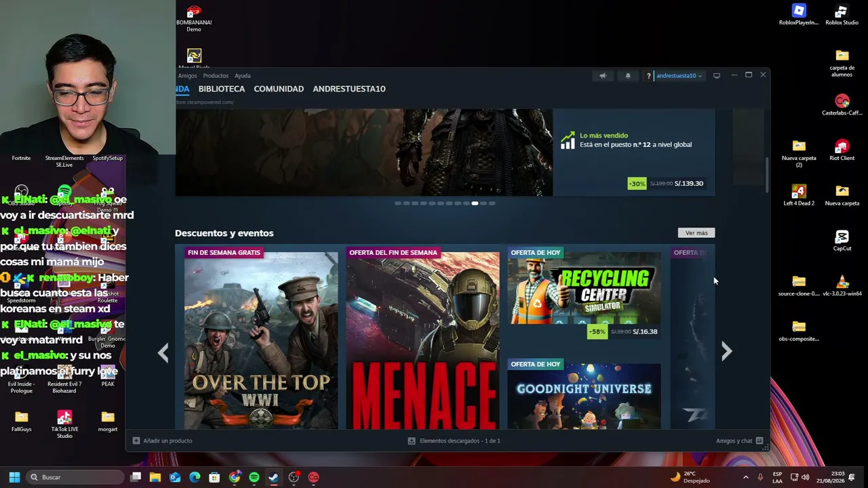Select the Left 4 Dead 2 desktop icon
Screen dimensions: 868x488
(x=799, y=195)
